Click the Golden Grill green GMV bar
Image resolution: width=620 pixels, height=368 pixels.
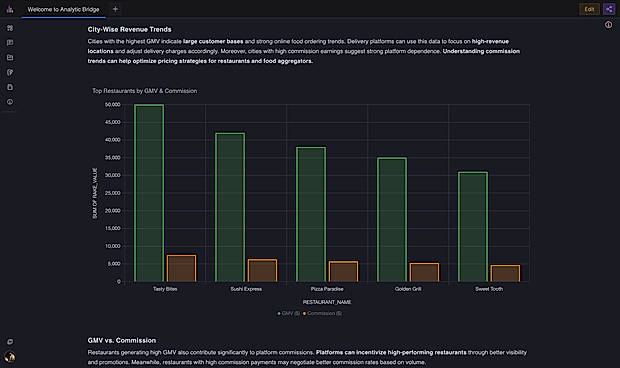click(392, 220)
